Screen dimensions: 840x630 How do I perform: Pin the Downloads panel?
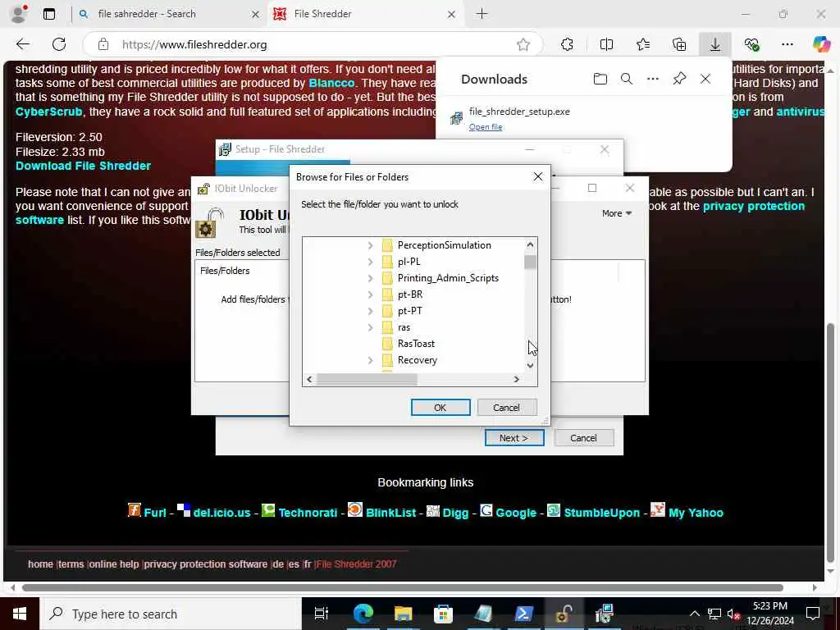click(679, 80)
